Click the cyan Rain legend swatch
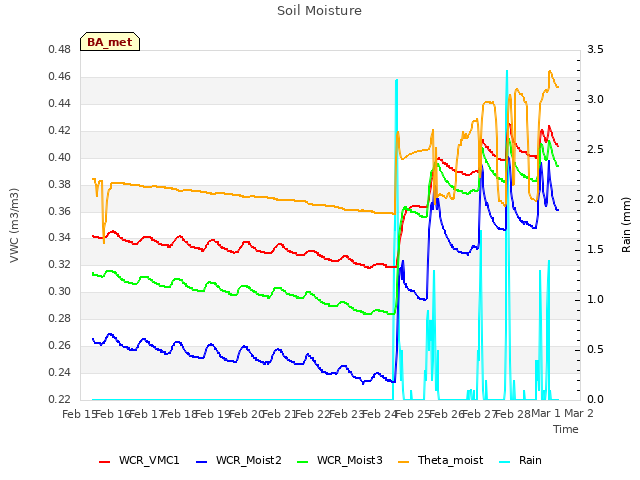 pos(504,462)
